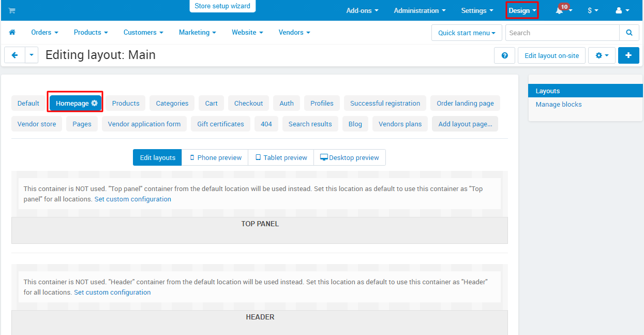This screenshot has height=335, width=644.
Task: Select the Successful registration tab
Action: coord(385,103)
